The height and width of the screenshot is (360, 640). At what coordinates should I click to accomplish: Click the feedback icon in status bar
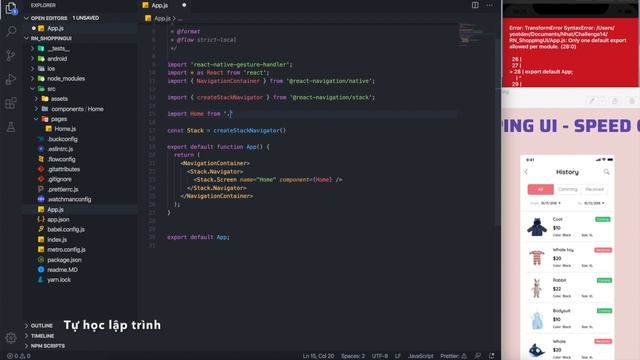[x=478, y=356]
